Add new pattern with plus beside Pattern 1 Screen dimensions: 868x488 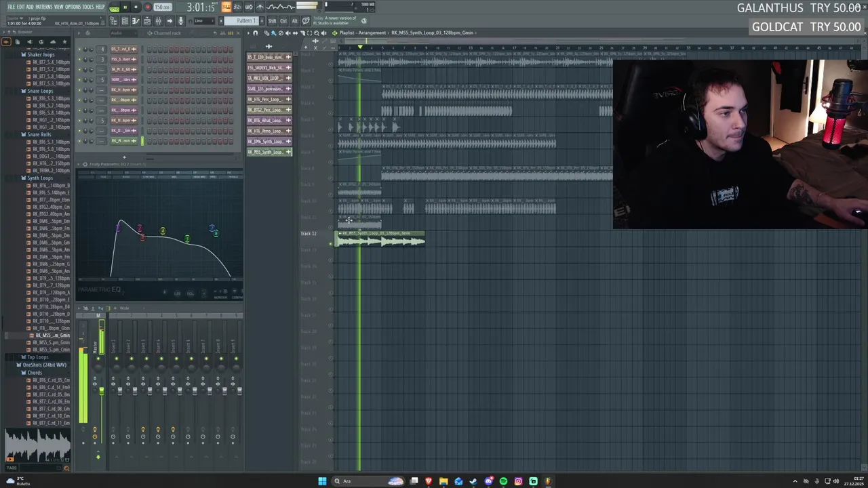coord(262,21)
